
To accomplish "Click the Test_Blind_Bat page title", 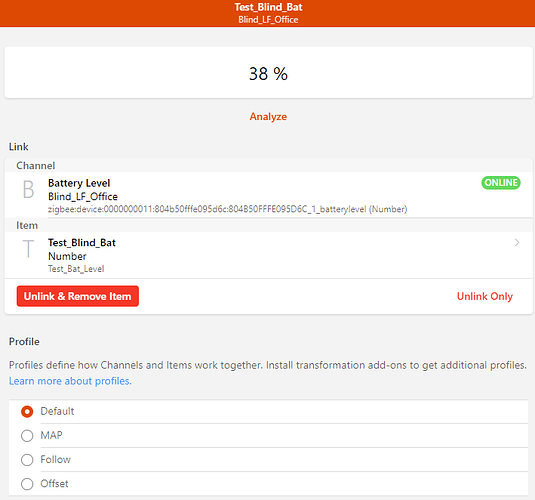I will point(268,7).
